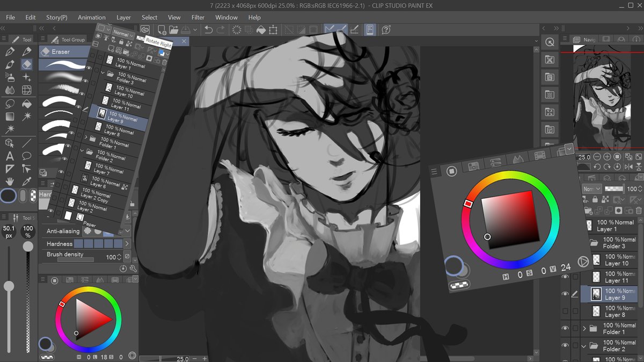Screen dimensions: 644x362
Task: Select the Eraser tool group header
Action: 64,52
